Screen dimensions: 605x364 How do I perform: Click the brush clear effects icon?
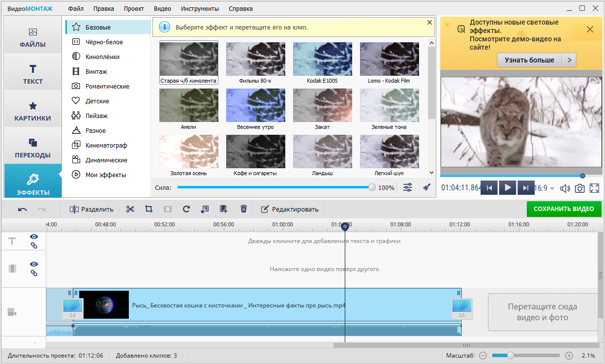(x=427, y=187)
